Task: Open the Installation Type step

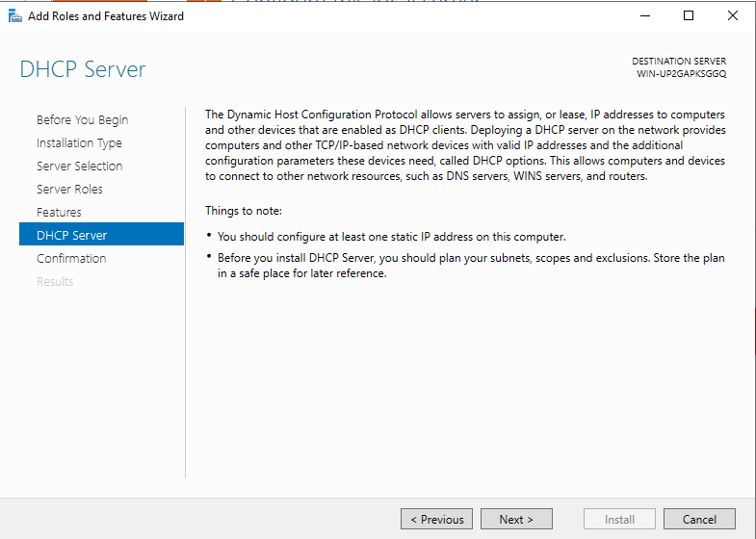Action: click(79, 143)
